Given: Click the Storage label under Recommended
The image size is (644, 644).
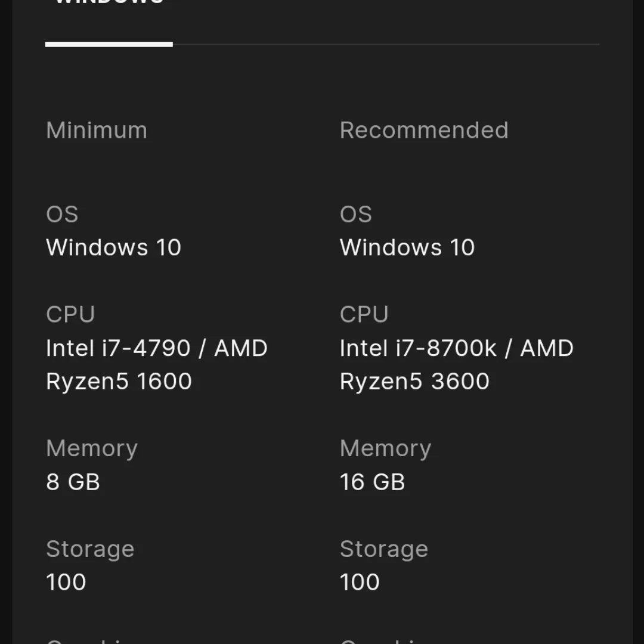Looking at the screenshot, I should pyautogui.click(x=383, y=549).
